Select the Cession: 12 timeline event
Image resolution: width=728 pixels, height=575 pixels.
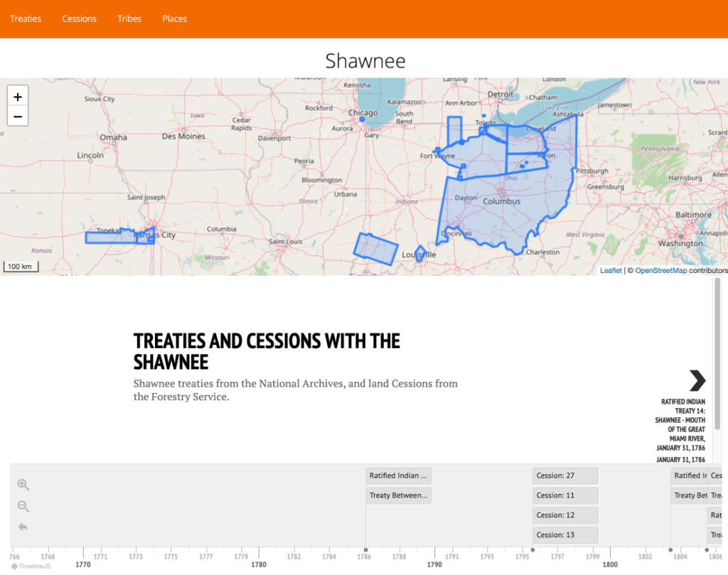tap(565, 515)
